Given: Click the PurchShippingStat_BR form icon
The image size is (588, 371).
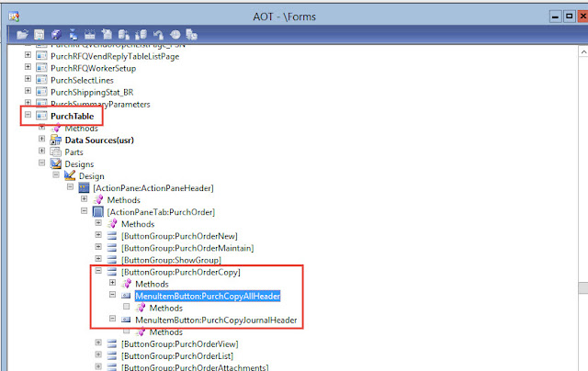Looking at the screenshot, I should coord(41,92).
